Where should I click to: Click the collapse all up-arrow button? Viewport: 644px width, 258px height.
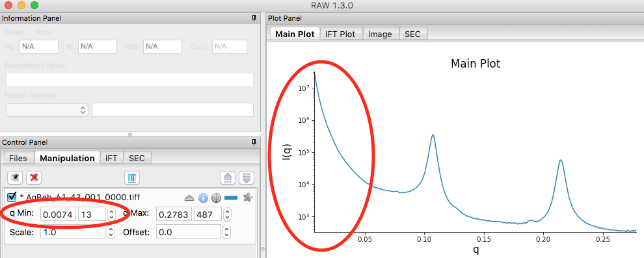pyautogui.click(x=228, y=177)
